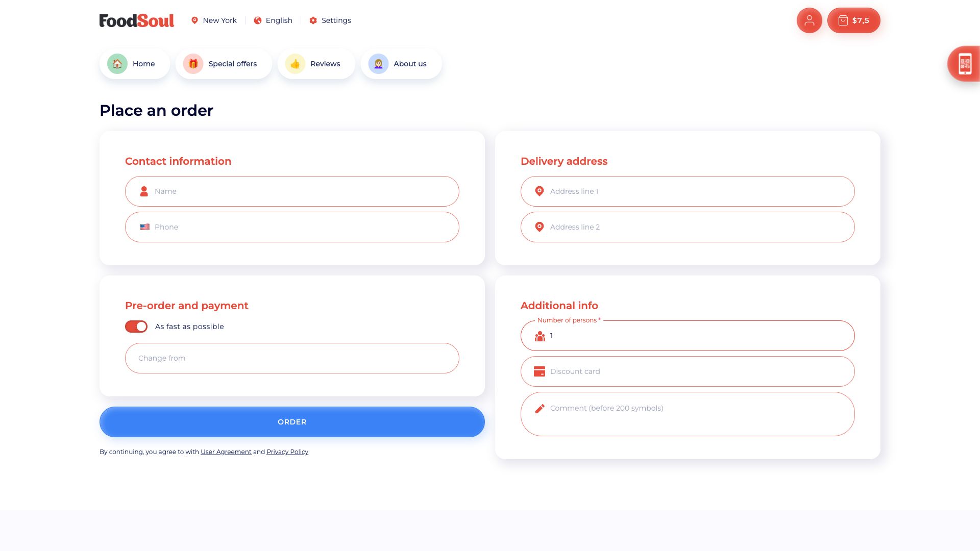Click the location pin icon near New York
Viewport: 980px width, 551px height.
[194, 20]
